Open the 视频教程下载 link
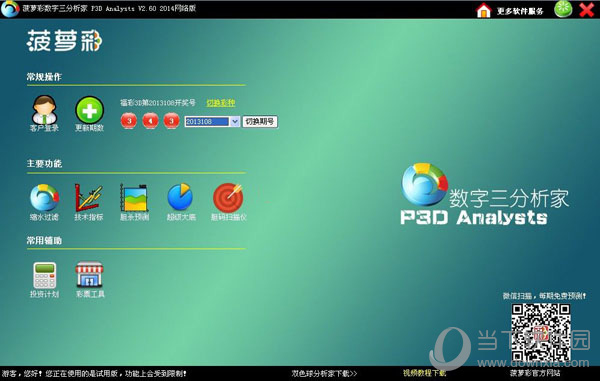Screen dimensions: 600x381 click(x=424, y=373)
